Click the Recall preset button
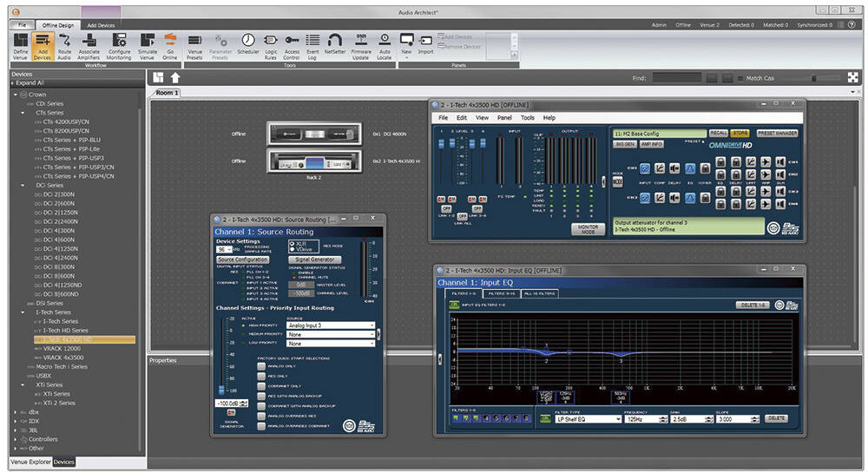The image size is (868, 473). pos(719,134)
